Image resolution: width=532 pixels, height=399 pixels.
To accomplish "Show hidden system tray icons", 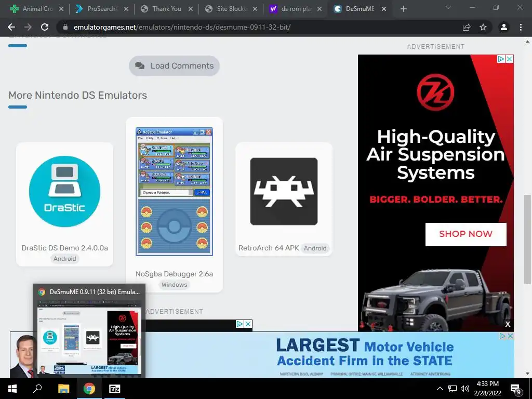I will [440, 389].
